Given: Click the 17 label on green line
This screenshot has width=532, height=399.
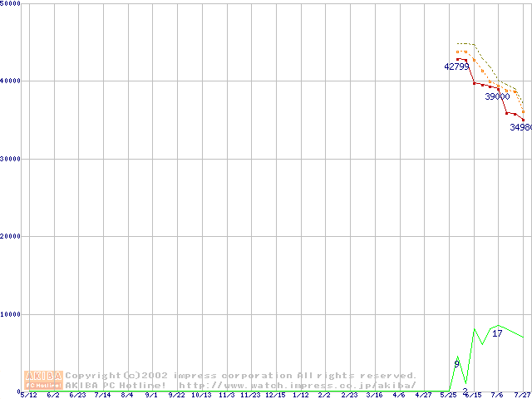Looking at the screenshot, I should 497,333.
